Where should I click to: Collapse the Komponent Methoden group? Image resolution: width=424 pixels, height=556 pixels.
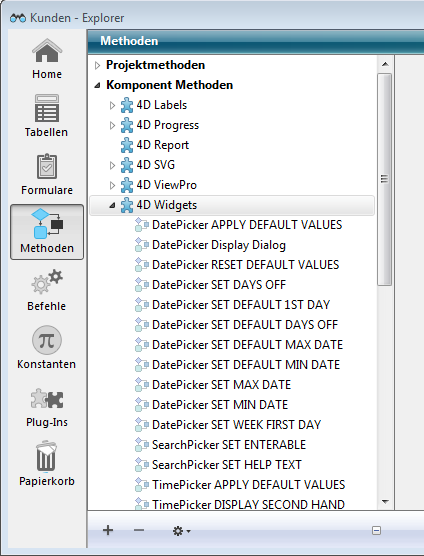pyautogui.click(x=97, y=85)
